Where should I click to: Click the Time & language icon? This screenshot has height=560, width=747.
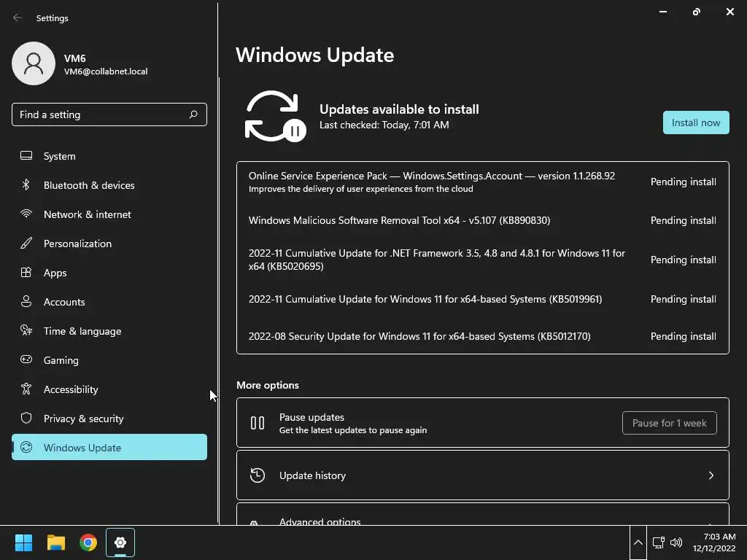click(26, 330)
